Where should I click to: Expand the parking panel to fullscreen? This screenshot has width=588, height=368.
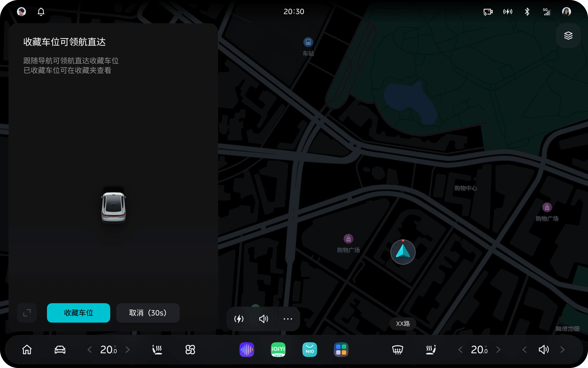click(27, 313)
